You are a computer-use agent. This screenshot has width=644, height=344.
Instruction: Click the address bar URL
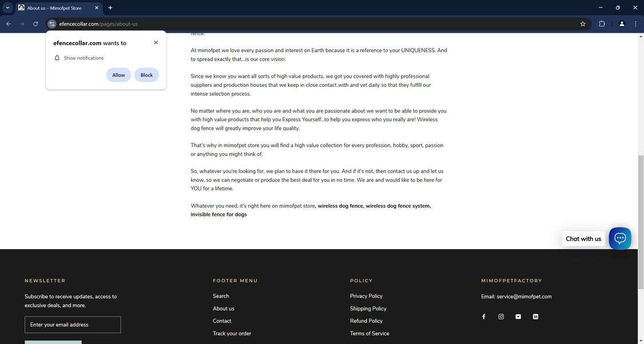[98, 24]
